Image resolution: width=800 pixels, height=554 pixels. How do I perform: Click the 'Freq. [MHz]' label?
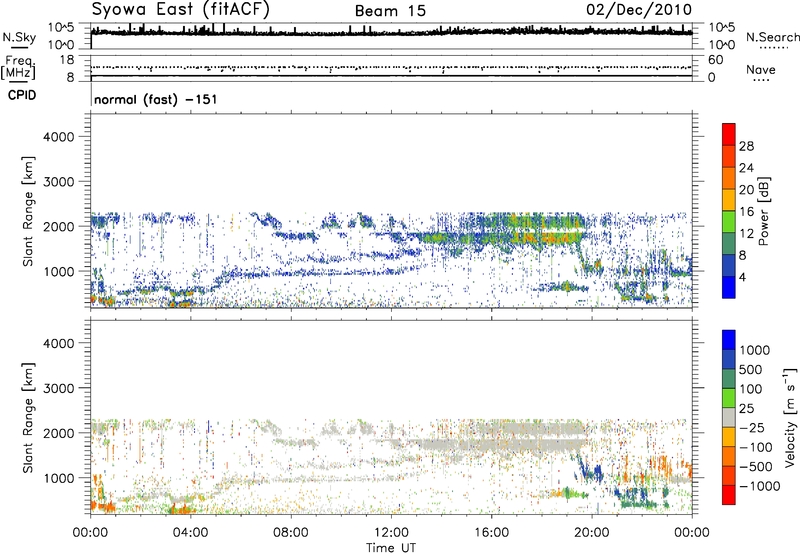(x=18, y=67)
